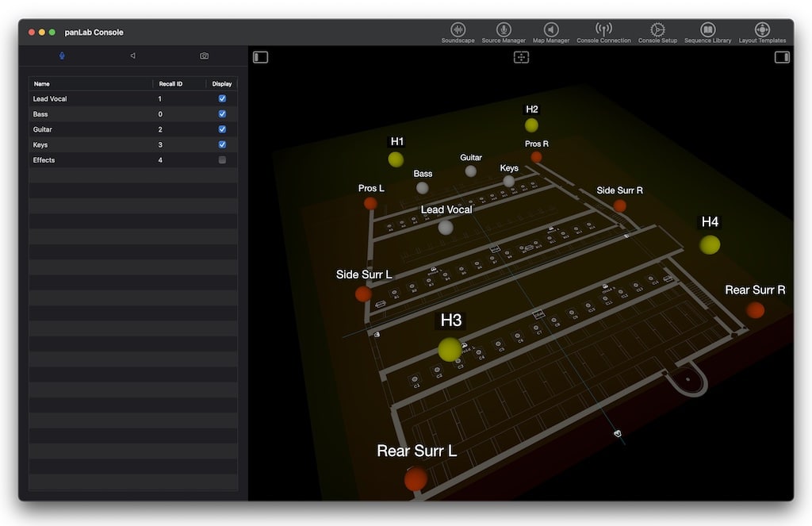Image resolution: width=812 pixels, height=526 pixels.
Task: Open the Map Manager
Action: pos(550,31)
